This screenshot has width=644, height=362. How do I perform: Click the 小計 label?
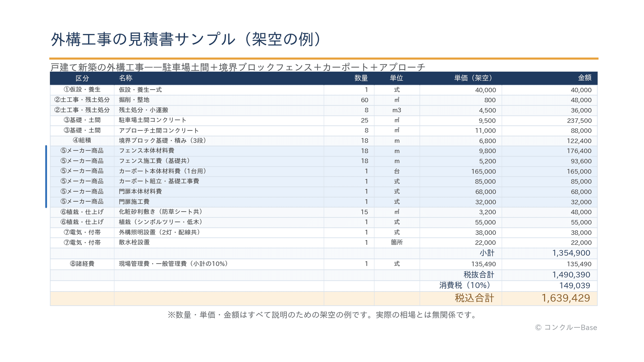click(487, 253)
